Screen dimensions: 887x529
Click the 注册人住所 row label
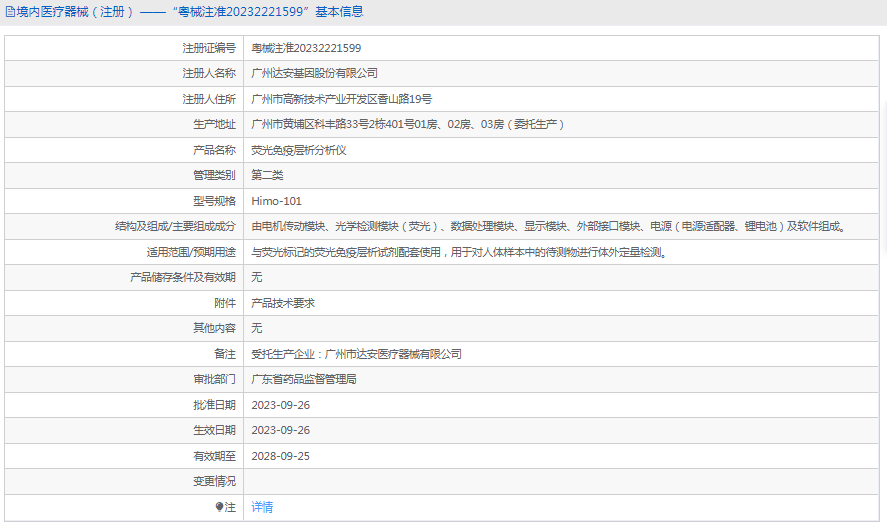[209, 99]
